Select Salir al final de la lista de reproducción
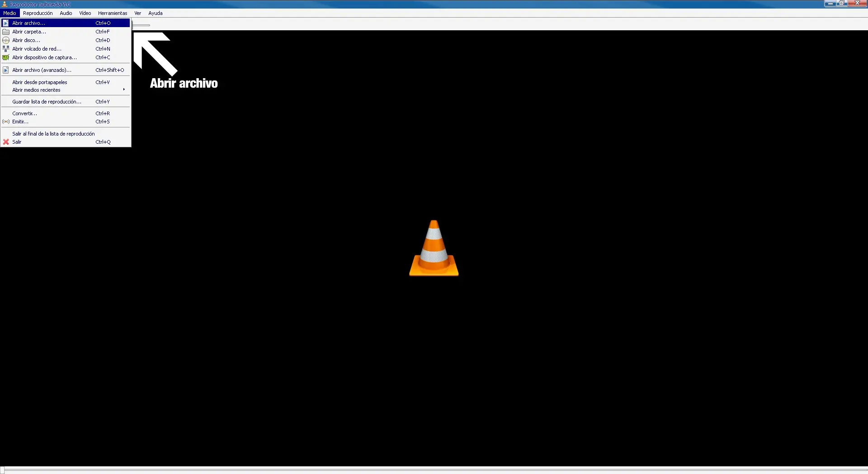Image resolution: width=868 pixels, height=474 pixels. pyautogui.click(x=66, y=134)
